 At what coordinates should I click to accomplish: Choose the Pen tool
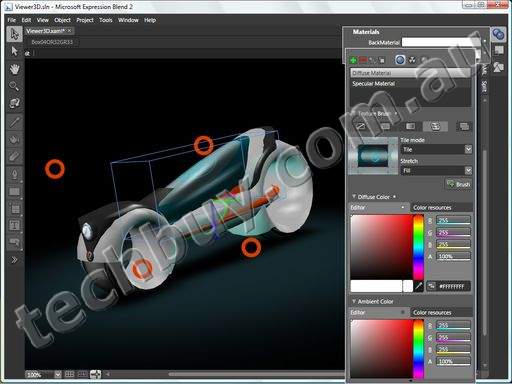coord(14,174)
